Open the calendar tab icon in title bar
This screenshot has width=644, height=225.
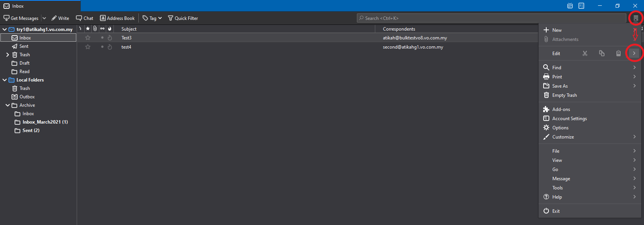[570, 6]
